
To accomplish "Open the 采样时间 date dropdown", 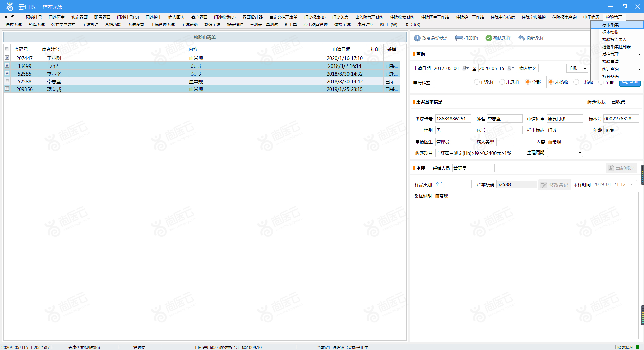I will point(632,184).
